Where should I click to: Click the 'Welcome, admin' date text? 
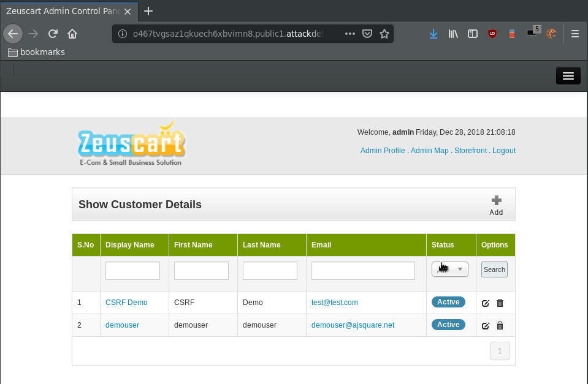point(436,132)
